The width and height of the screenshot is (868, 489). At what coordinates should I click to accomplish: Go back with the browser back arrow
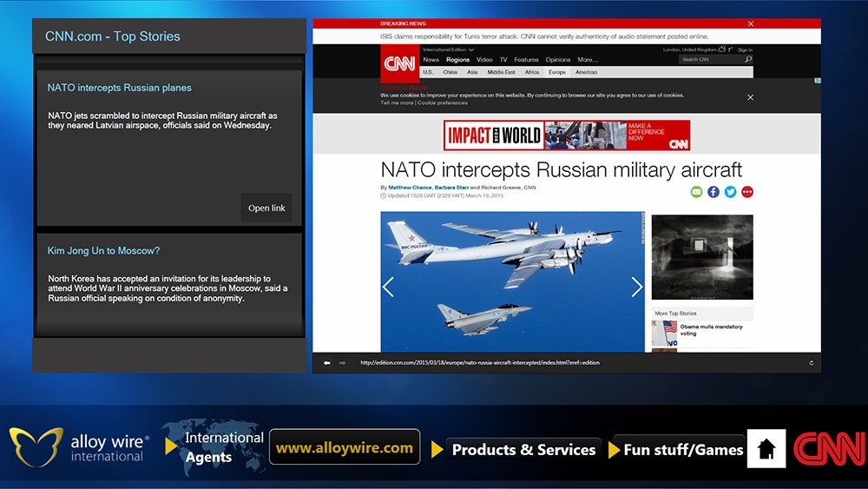[326, 363]
